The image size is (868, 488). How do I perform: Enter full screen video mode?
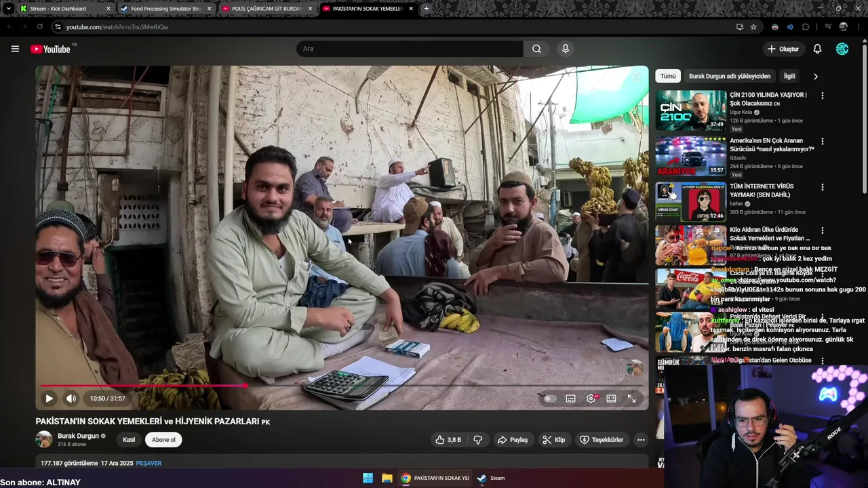click(631, 399)
